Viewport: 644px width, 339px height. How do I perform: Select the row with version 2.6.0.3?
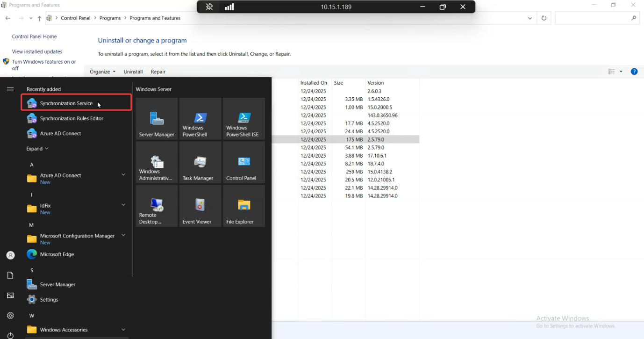(x=345, y=91)
